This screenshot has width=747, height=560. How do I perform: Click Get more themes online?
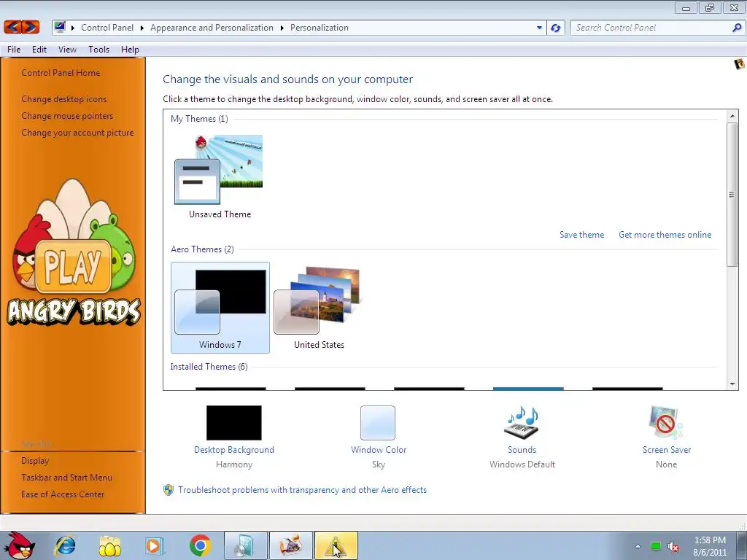click(665, 235)
